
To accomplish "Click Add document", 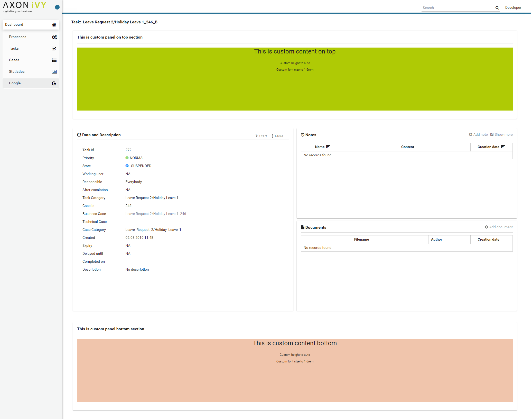I will point(499,227).
